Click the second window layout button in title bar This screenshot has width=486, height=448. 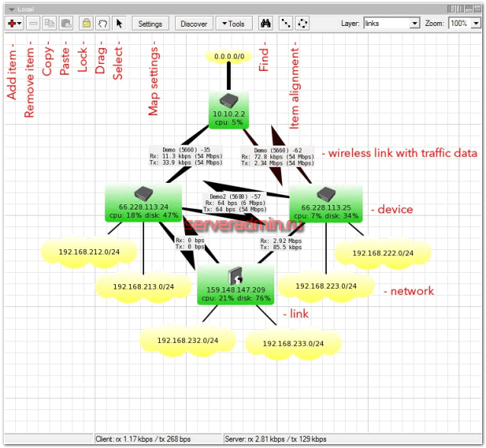pos(460,9)
